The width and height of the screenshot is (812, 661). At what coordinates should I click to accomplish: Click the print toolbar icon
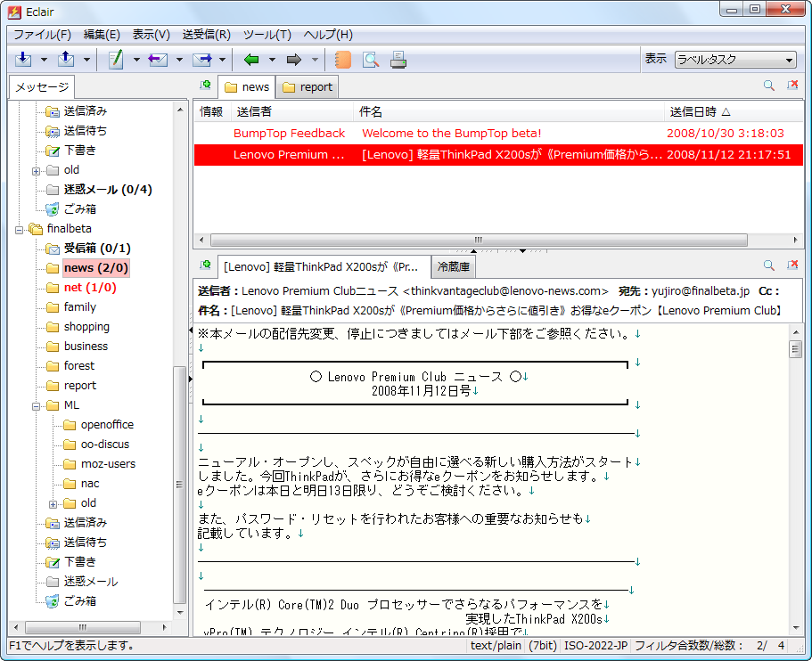[398, 60]
